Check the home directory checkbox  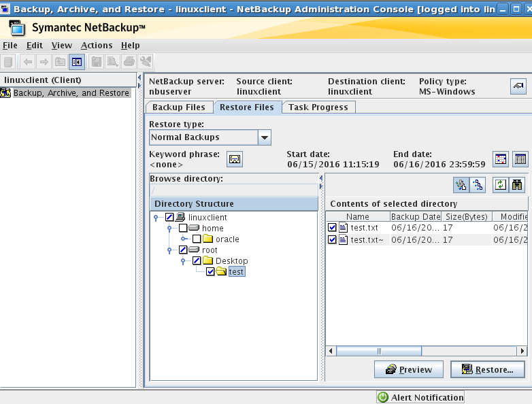tap(183, 228)
